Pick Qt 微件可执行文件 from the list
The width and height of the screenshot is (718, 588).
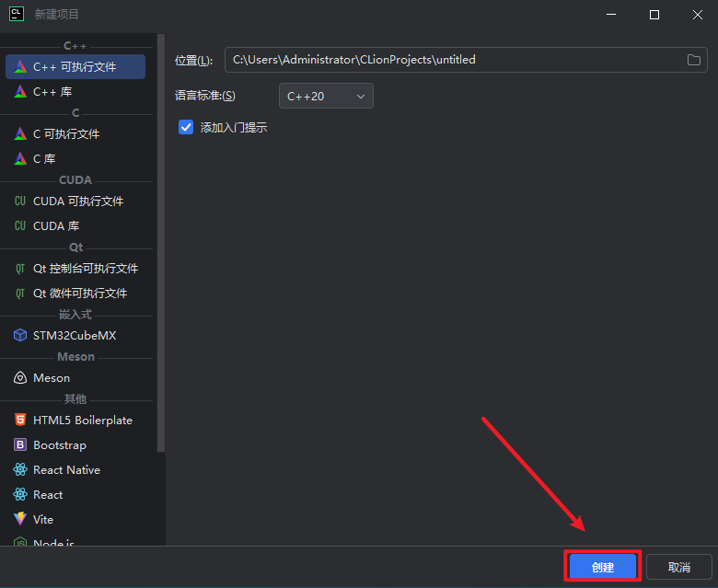tap(80, 294)
